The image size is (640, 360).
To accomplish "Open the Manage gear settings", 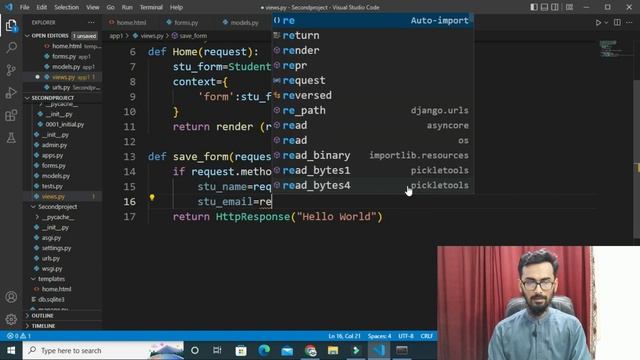I will tap(11, 319).
